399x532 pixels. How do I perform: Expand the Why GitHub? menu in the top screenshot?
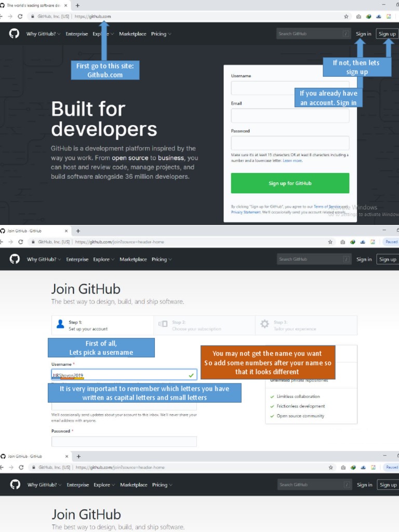click(44, 34)
